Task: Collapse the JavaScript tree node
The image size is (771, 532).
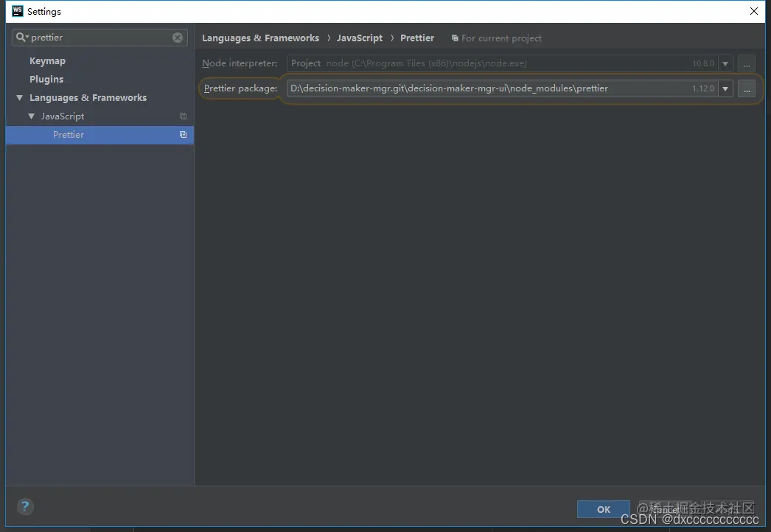Action: (x=32, y=116)
